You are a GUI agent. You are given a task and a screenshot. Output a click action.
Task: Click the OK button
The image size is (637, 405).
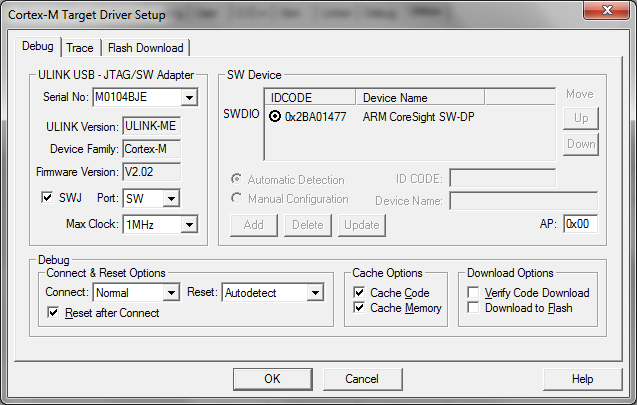click(272, 379)
